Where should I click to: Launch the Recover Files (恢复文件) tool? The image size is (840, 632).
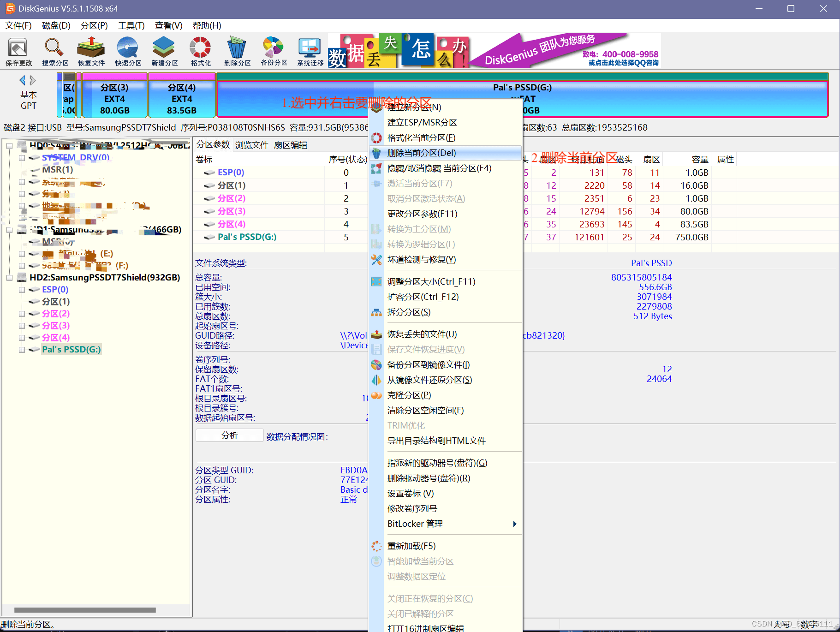click(x=91, y=52)
